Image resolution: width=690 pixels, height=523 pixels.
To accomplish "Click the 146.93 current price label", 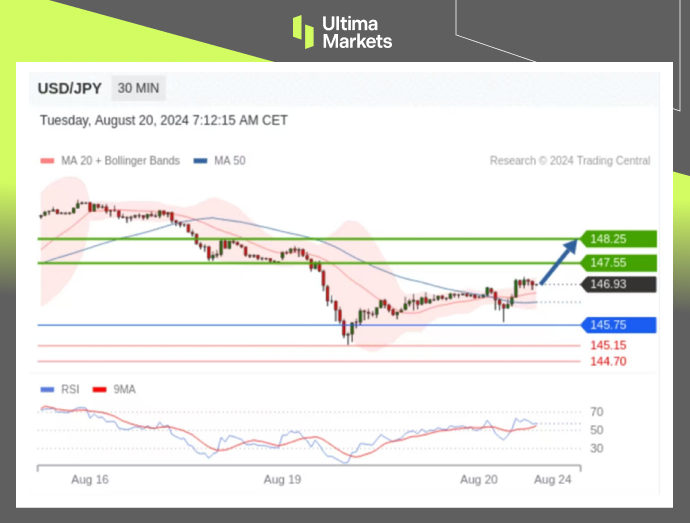I will click(x=619, y=285).
